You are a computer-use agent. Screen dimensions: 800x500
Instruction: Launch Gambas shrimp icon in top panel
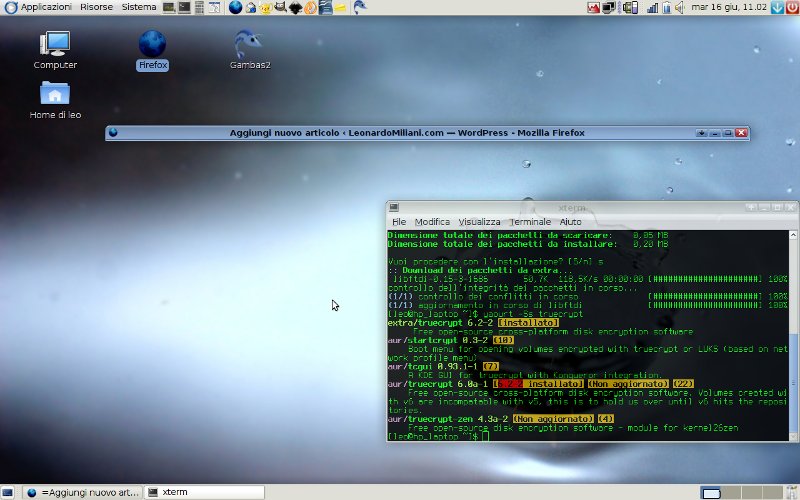(x=360, y=7)
